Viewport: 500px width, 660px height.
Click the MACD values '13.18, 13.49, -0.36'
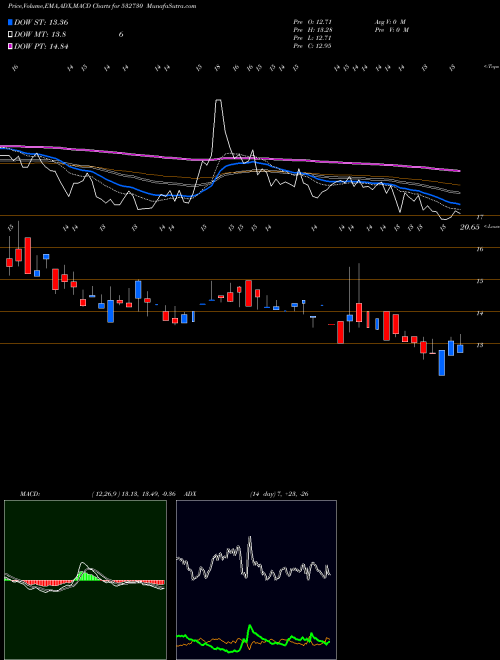[x=149, y=494]
